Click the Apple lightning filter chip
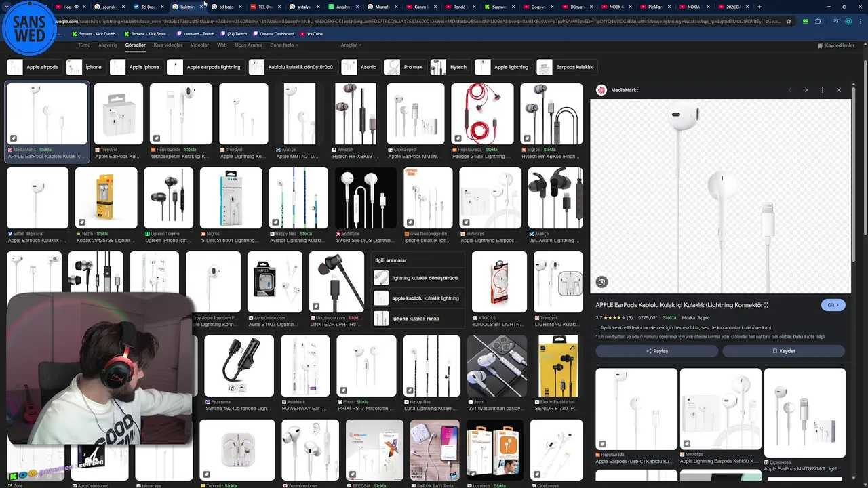This screenshot has width=868, height=488. [x=503, y=67]
